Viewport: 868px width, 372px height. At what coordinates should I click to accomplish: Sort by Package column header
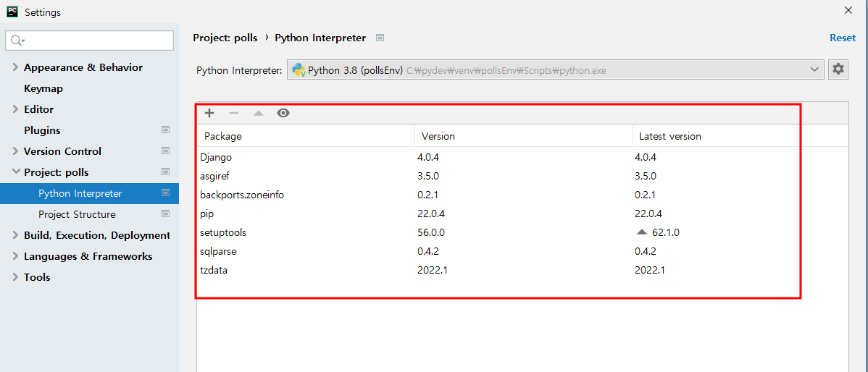(x=306, y=136)
